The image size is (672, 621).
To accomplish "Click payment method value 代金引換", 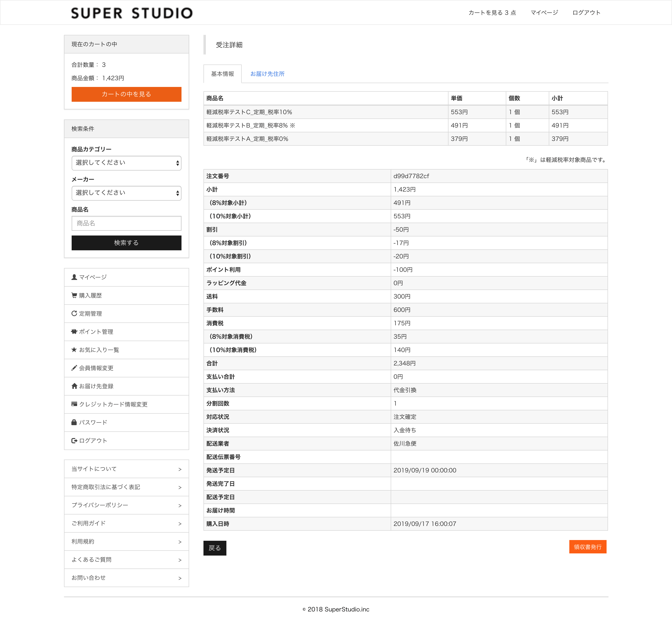I will coord(405,390).
